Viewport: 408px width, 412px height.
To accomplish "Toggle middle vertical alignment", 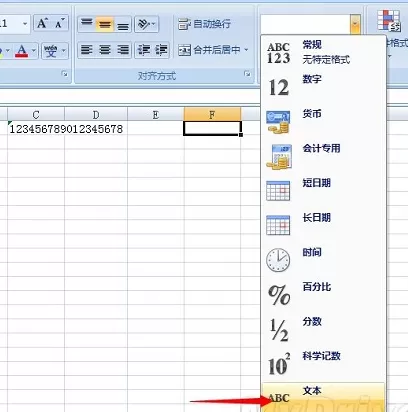I will (104, 24).
